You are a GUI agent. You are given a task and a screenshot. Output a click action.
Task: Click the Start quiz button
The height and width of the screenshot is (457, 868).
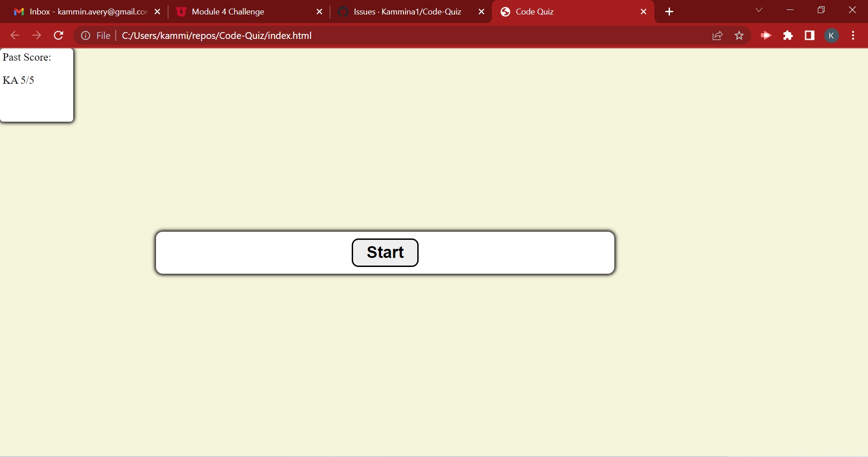[x=385, y=252]
